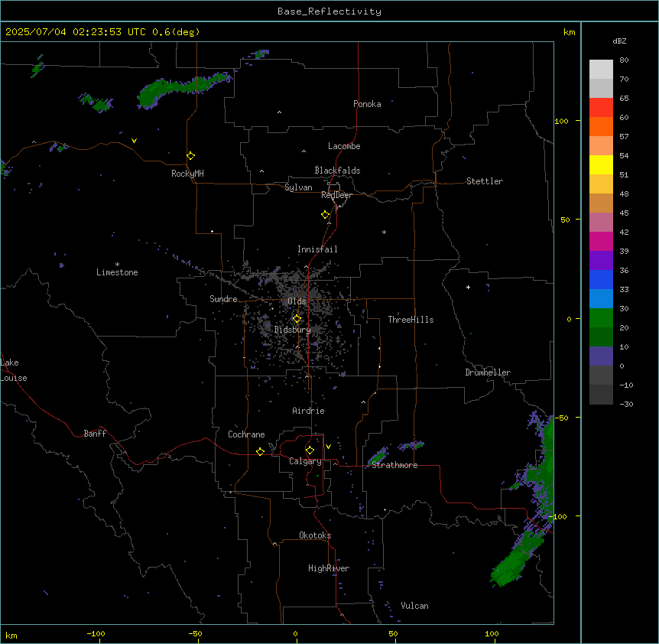Screen dimensions: 659x644
Task: Click the Lacombe city label
Action: 344,146
